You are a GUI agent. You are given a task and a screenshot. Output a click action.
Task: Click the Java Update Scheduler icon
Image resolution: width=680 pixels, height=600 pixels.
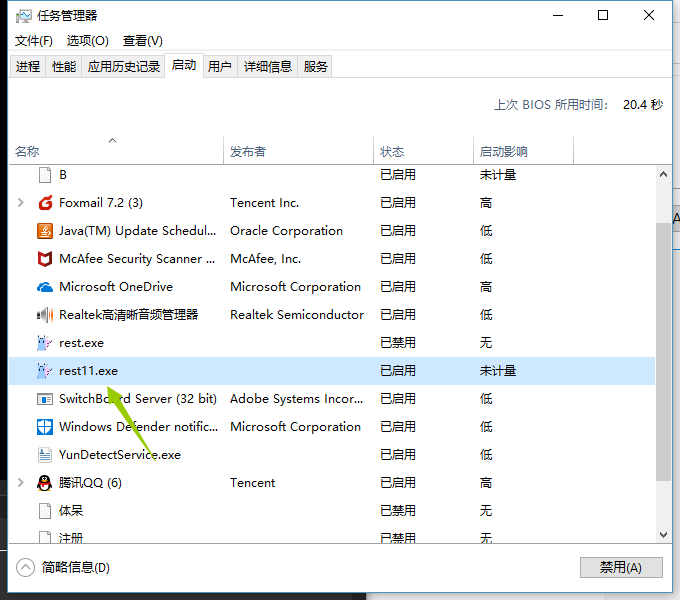pos(45,231)
